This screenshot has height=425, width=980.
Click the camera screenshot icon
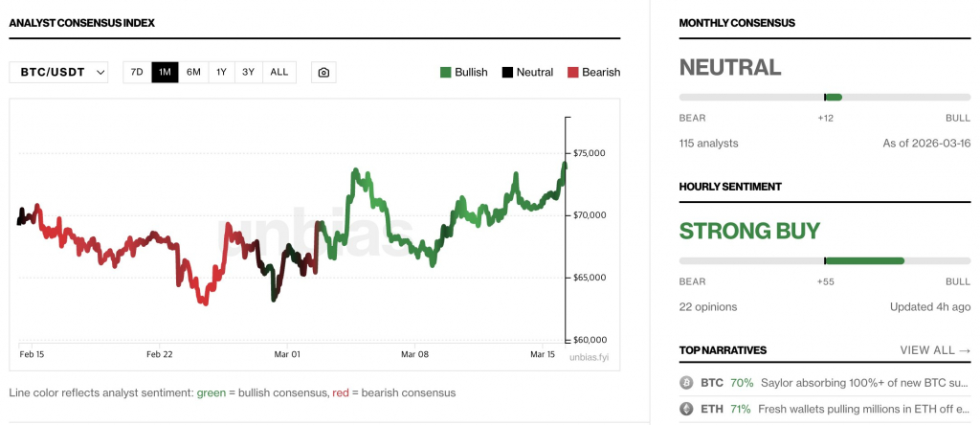pos(323,73)
